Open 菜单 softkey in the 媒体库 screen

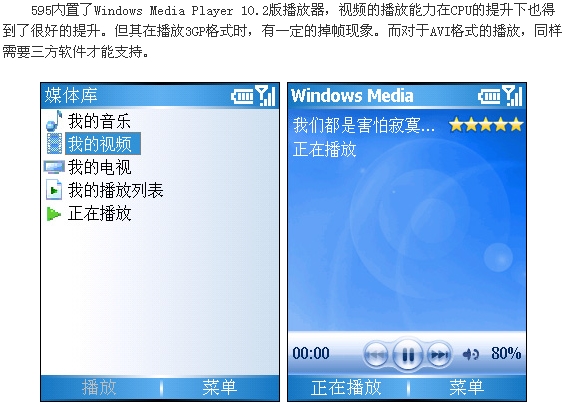tap(219, 388)
